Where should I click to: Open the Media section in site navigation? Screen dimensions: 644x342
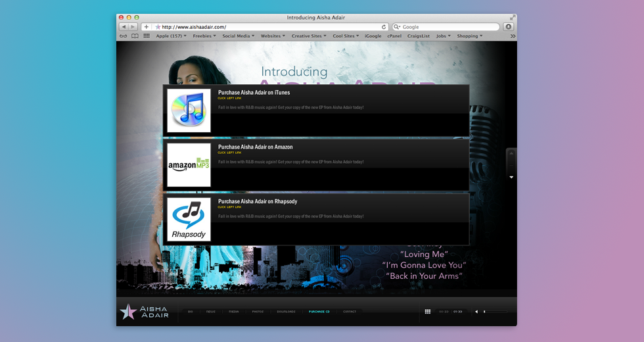point(234,312)
